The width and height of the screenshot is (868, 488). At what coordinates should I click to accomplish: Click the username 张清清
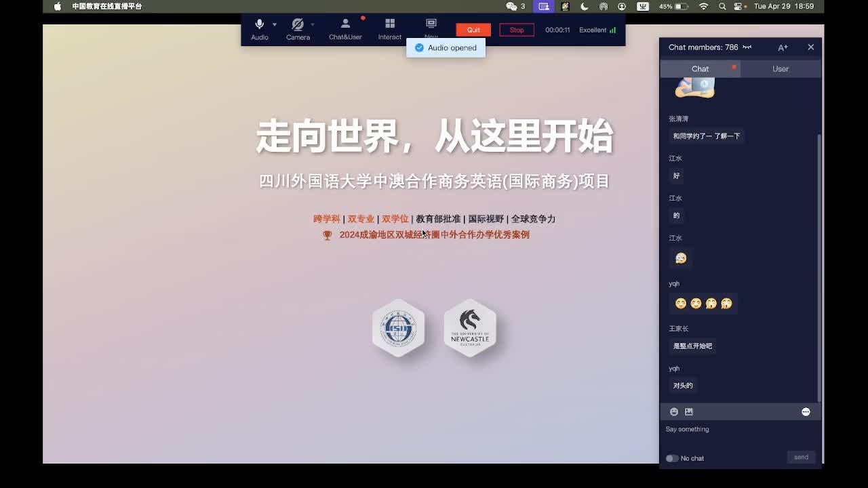pyautogui.click(x=678, y=119)
